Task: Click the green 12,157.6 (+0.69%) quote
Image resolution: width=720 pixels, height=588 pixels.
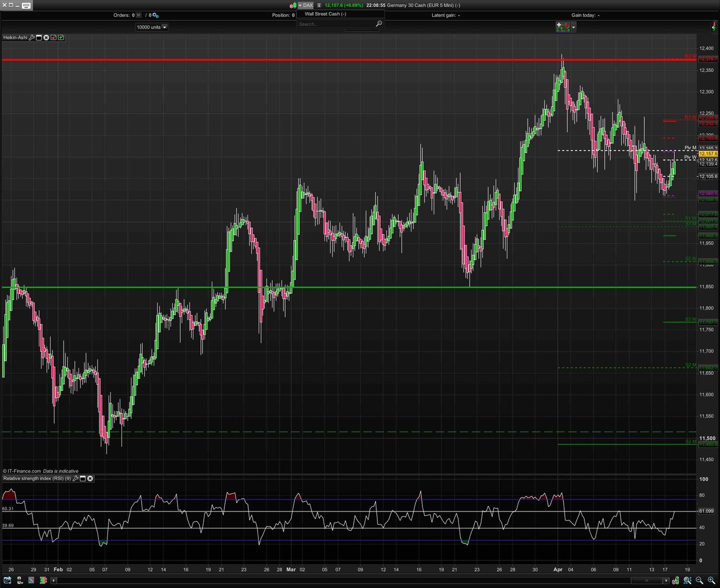Action: [x=344, y=5]
